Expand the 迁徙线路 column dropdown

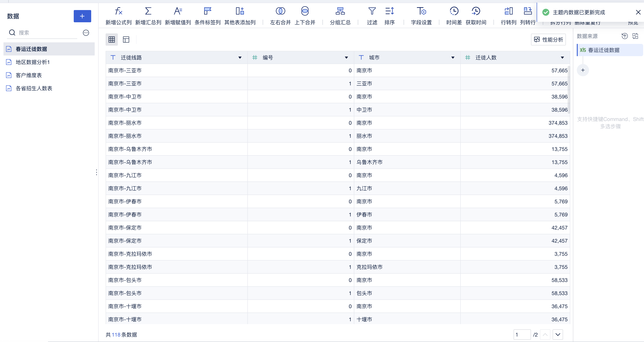[x=240, y=57]
